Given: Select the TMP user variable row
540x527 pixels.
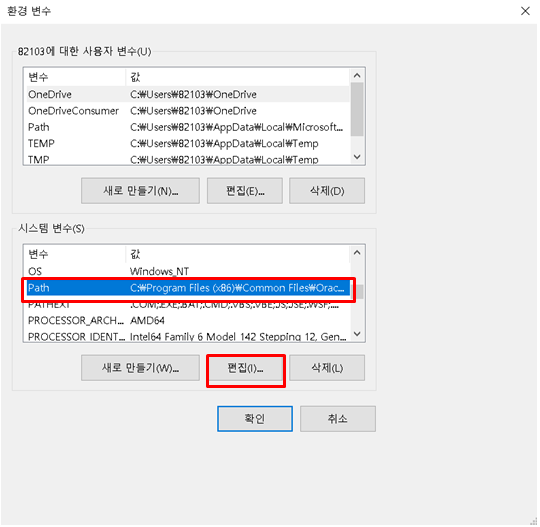Looking at the screenshot, I should 188,159.
